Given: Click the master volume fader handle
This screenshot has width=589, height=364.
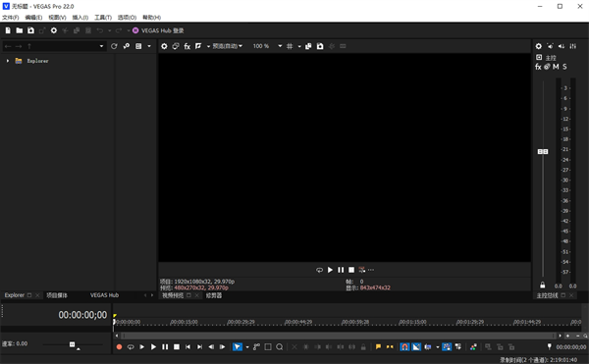Looking at the screenshot, I should 543,152.
